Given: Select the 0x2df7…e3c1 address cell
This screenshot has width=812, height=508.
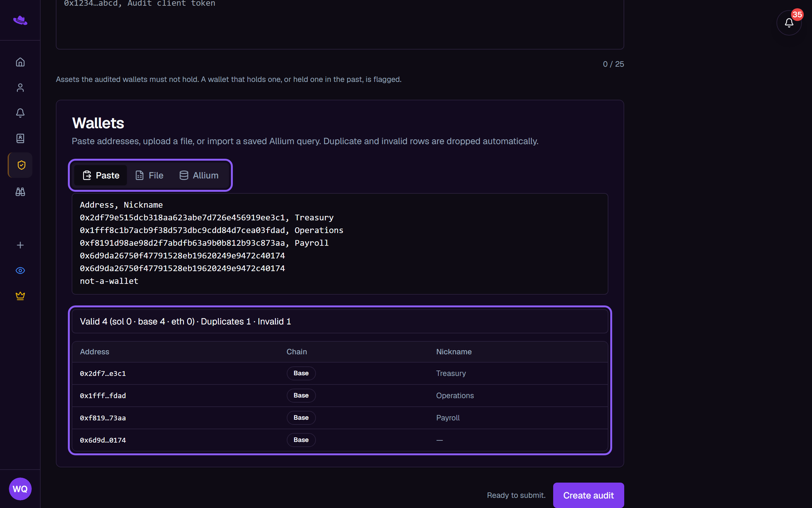Looking at the screenshot, I should tap(103, 373).
